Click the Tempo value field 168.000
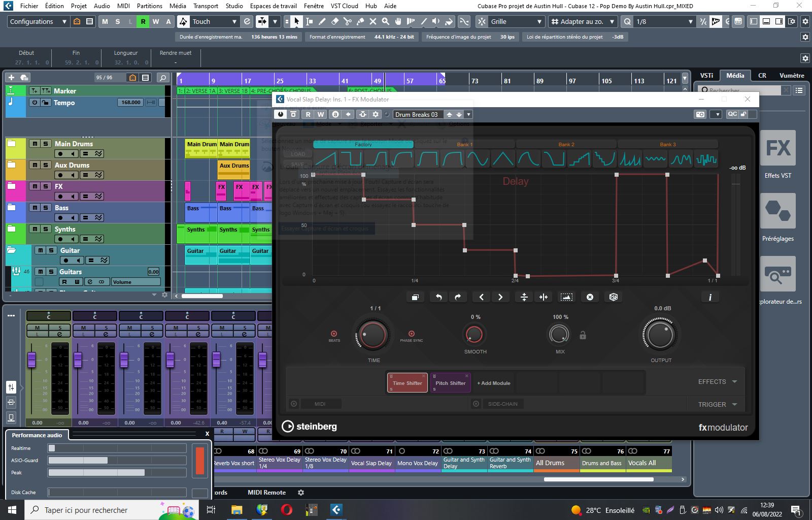This screenshot has width=812, height=520. click(131, 102)
